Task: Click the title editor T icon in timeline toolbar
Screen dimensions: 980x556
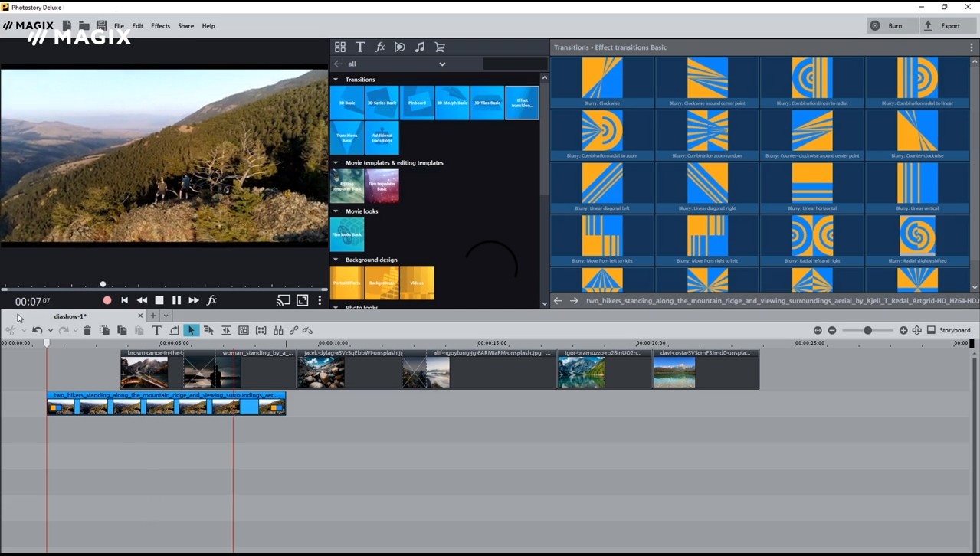Action: pyautogui.click(x=156, y=331)
